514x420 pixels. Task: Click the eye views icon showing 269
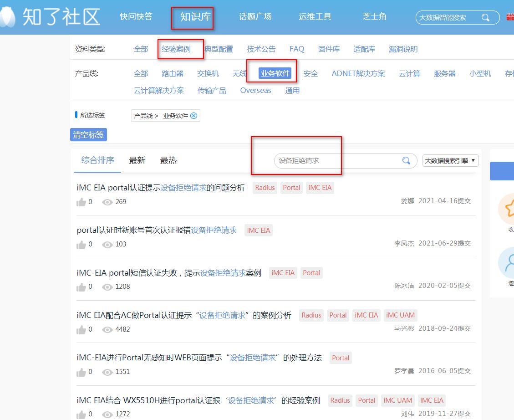(x=107, y=202)
